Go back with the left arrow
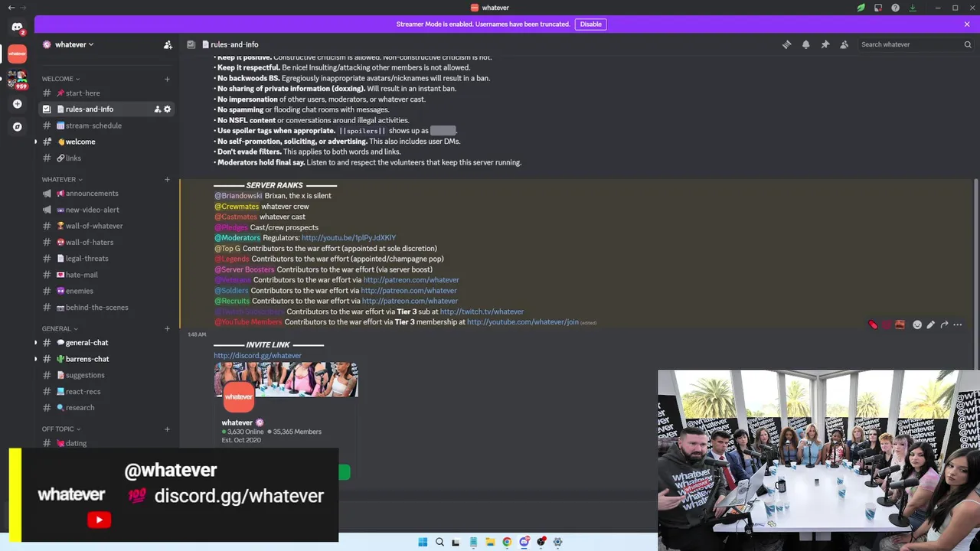Screen dimensions: 980x551 pyautogui.click(x=11, y=8)
